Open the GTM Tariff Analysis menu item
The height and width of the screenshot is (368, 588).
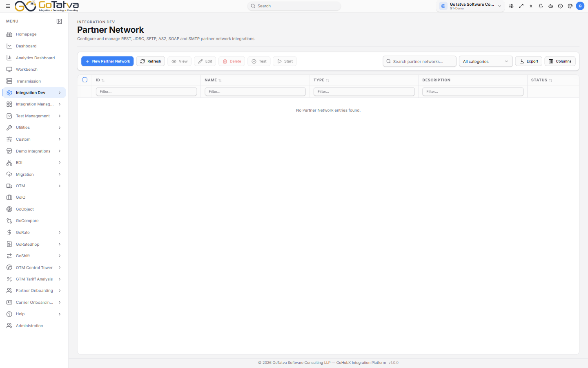(34, 279)
